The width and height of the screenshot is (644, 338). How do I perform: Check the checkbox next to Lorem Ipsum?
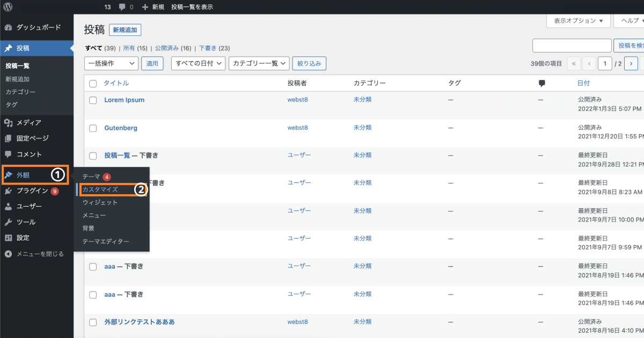click(x=93, y=100)
